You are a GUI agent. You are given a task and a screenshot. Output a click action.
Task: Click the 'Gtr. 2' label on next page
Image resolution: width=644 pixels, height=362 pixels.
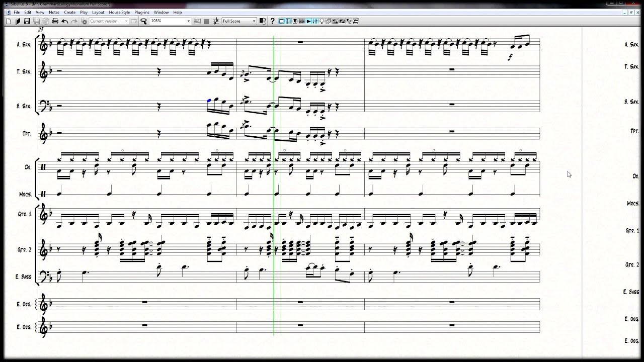[632, 264]
